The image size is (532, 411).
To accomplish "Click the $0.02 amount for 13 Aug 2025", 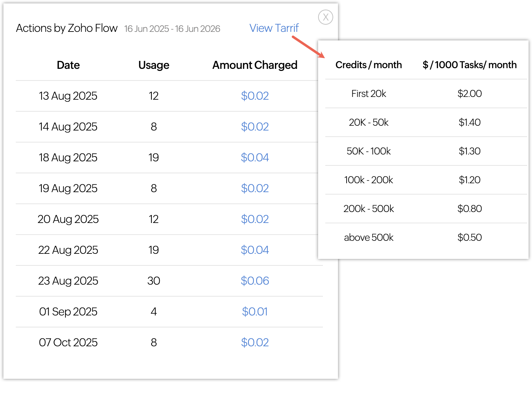I will [x=255, y=96].
